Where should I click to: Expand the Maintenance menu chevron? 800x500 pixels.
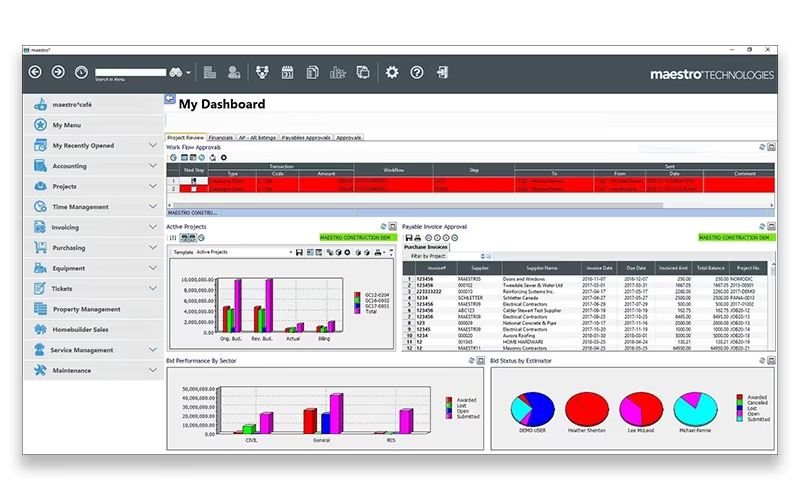click(153, 370)
